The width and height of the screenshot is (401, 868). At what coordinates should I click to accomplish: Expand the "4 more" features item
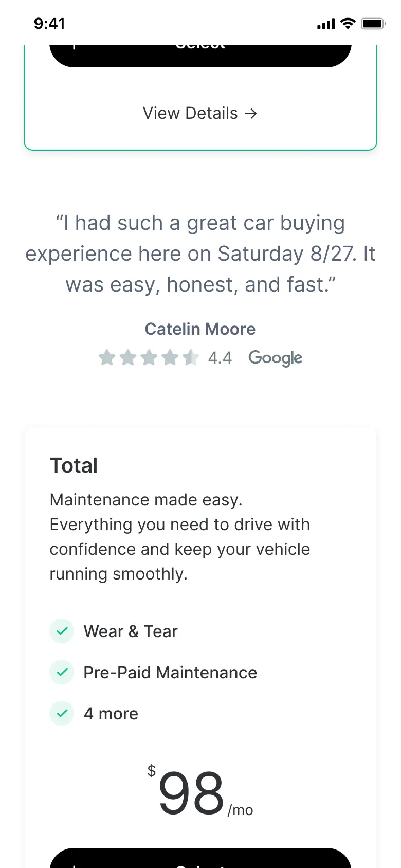click(111, 714)
